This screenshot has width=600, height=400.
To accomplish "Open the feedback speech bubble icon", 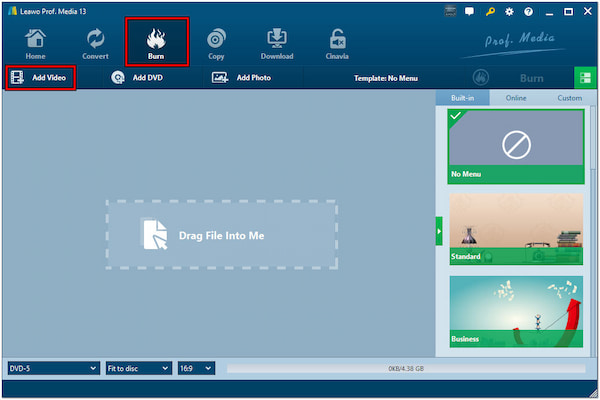I will point(470,11).
